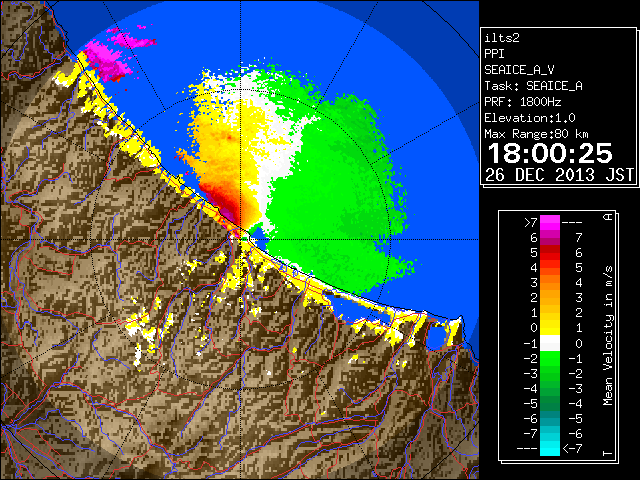The width and height of the screenshot is (640, 480).
Task: Click the date '26 DEC 2013 JST'
Action: 559,175
